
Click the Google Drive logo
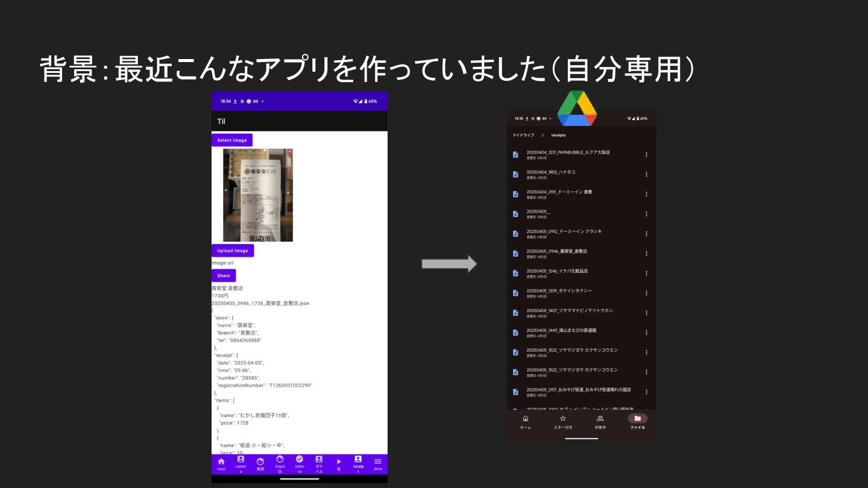tap(577, 108)
